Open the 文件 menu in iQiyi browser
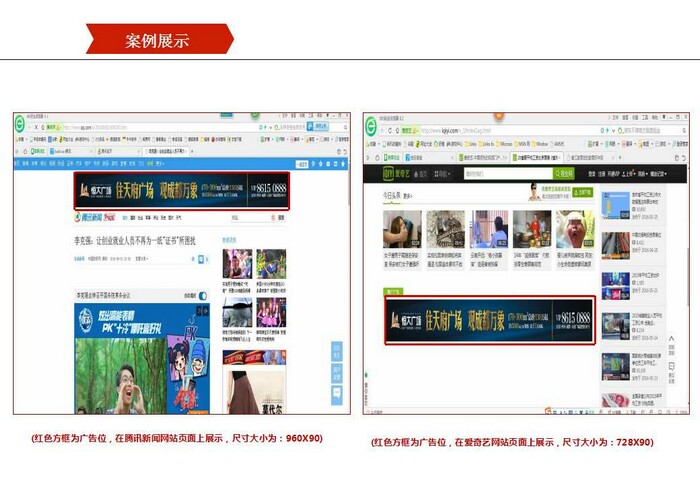The image size is (700, 484). point(615,117)
